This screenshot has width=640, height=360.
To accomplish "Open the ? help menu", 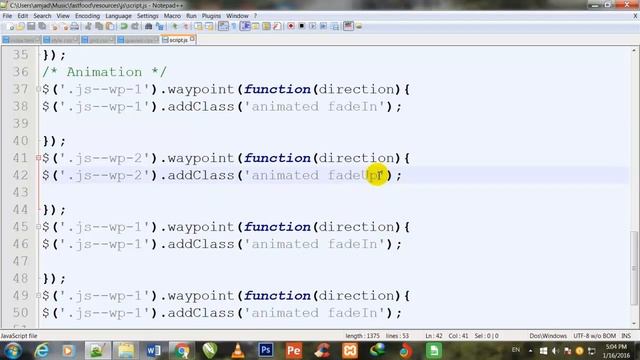I will [256, 16].
